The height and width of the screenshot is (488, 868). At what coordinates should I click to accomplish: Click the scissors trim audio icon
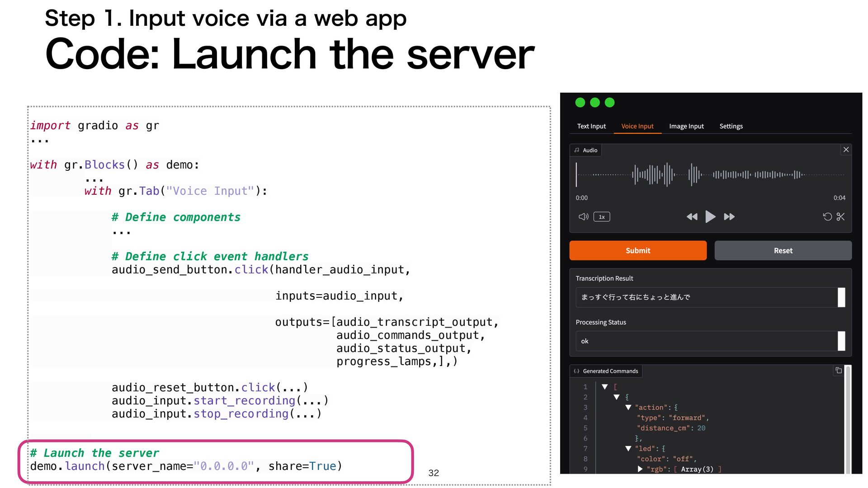840,217
